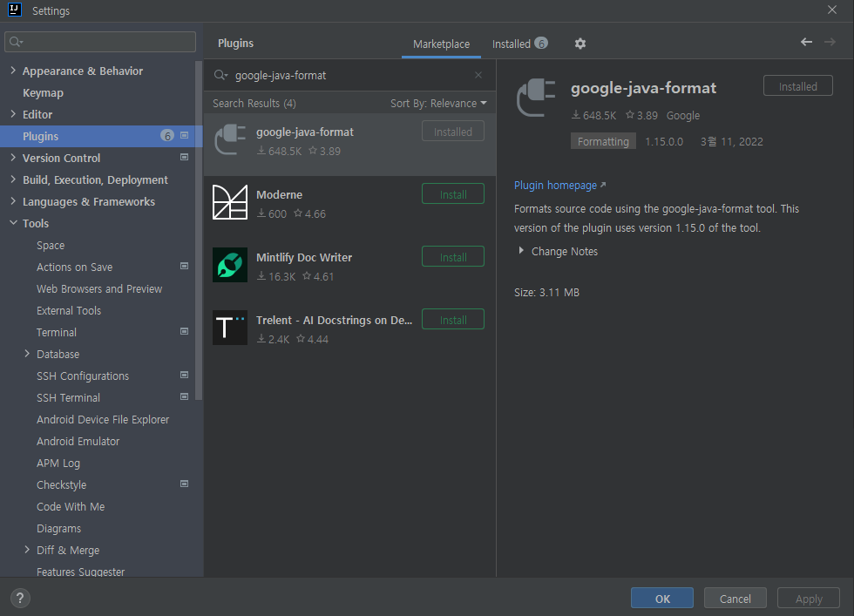
Task: Switch to the Marketplace tab
Action: click(441, 43)
